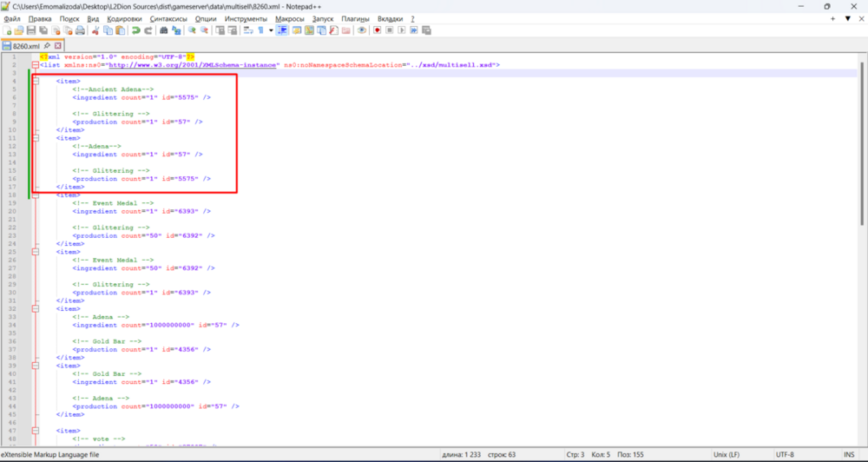Close the 8260.xml tab with red X
868x462 pixels.
click(57, 46)
